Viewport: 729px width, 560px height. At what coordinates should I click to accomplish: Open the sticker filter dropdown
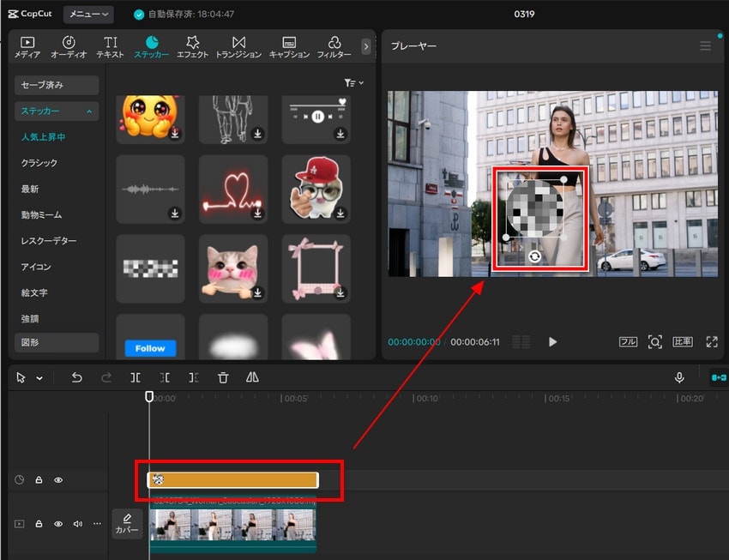[353, 83]
